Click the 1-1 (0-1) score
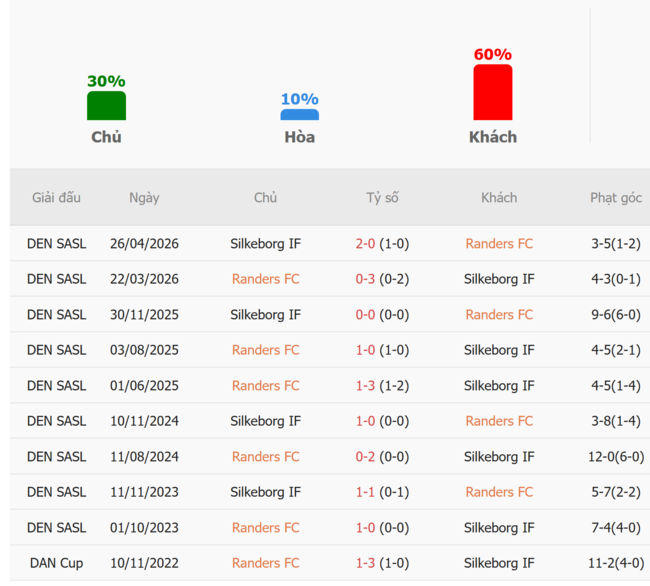The height and width of the screenshot is (586, 650). pos(382,492)
